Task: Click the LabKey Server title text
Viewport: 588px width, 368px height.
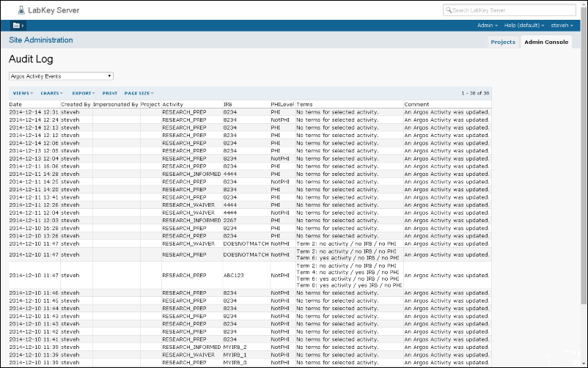Action: click(x=54, y=10)
